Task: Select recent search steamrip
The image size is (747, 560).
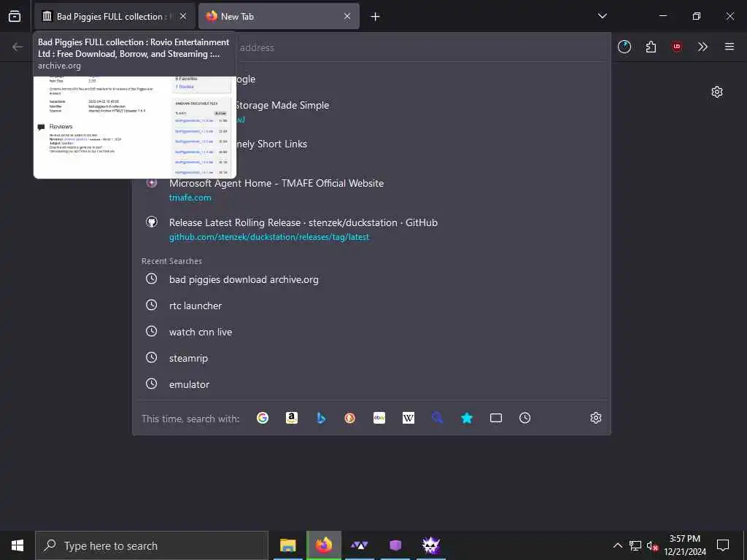Action: coord(371,358)
